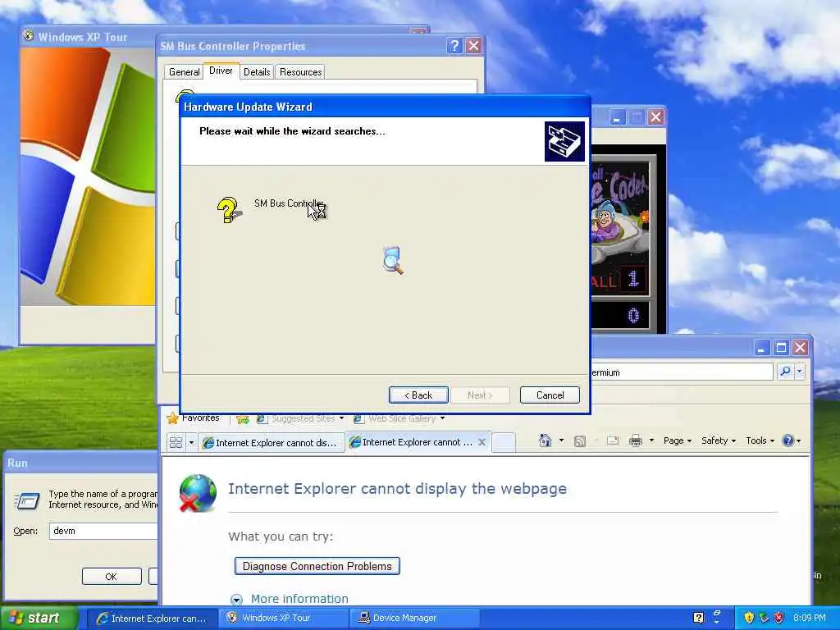Open the Safety menu in IE
The image size is (840, 630).
click(x=719, y=441)
